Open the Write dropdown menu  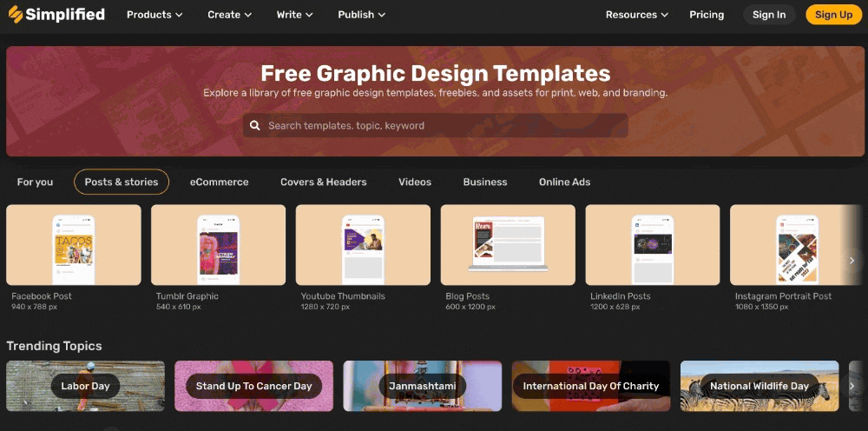(295, 15)
